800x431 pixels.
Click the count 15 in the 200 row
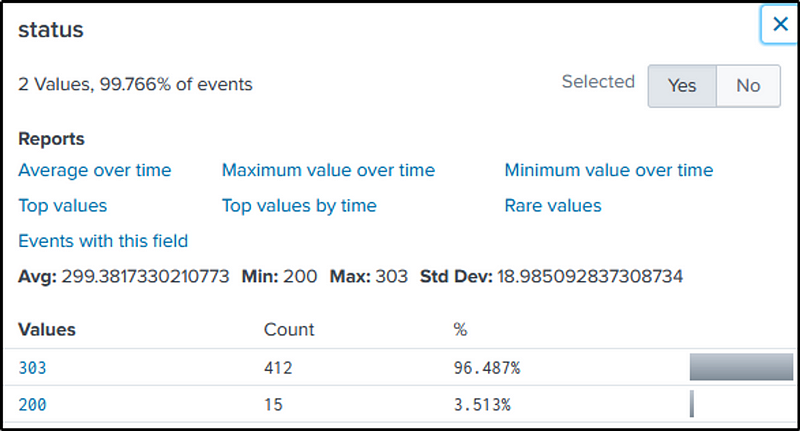[273, 405]
